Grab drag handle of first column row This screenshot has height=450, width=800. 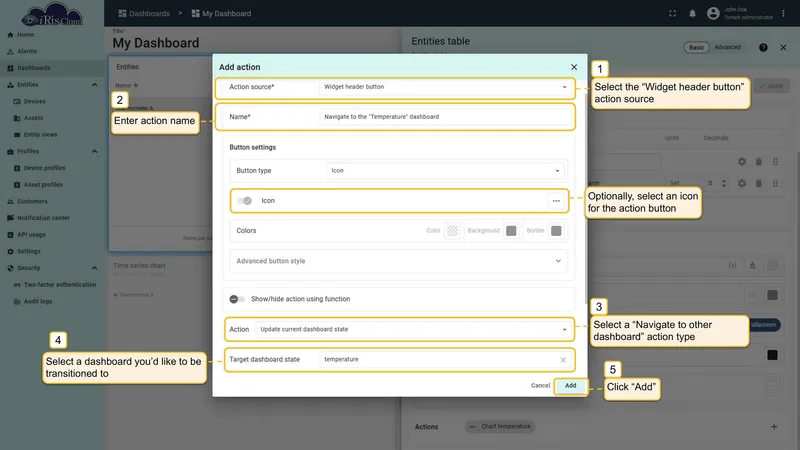776,162
